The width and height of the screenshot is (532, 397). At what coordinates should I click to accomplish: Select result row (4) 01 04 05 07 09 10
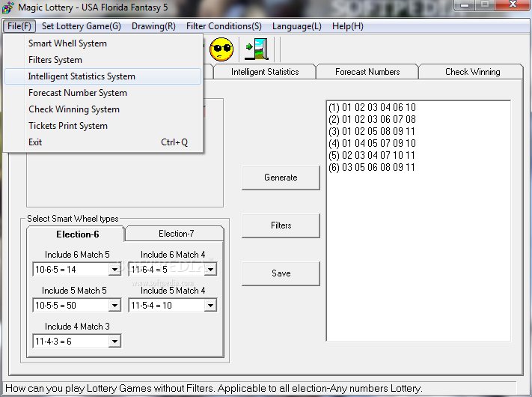(x=372, y=143)
